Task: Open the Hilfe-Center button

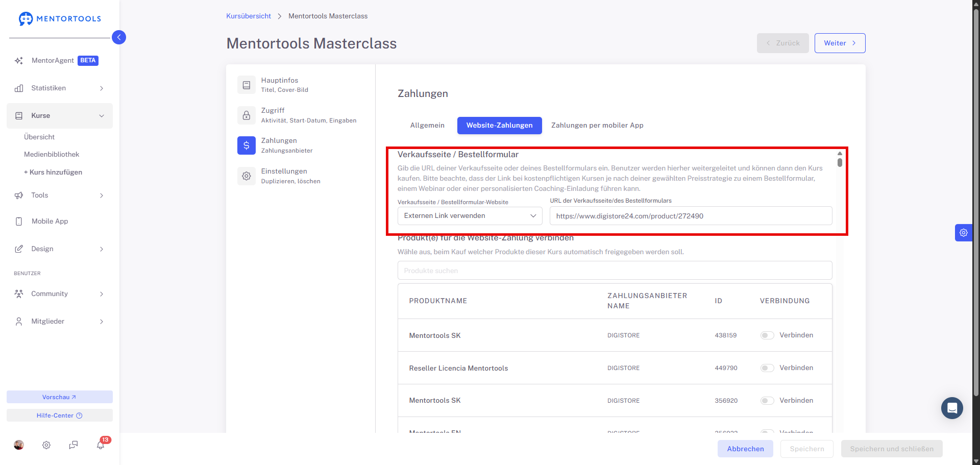Action: point(60,415)
